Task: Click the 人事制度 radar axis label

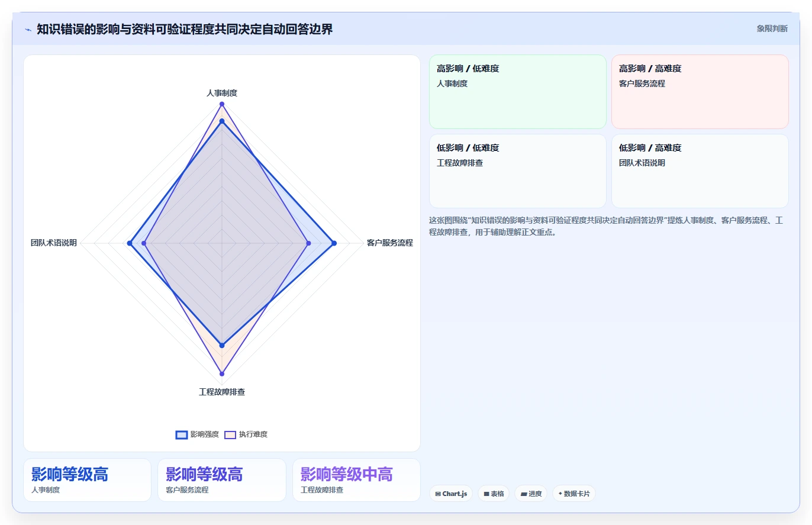Action: coord(222,93)
